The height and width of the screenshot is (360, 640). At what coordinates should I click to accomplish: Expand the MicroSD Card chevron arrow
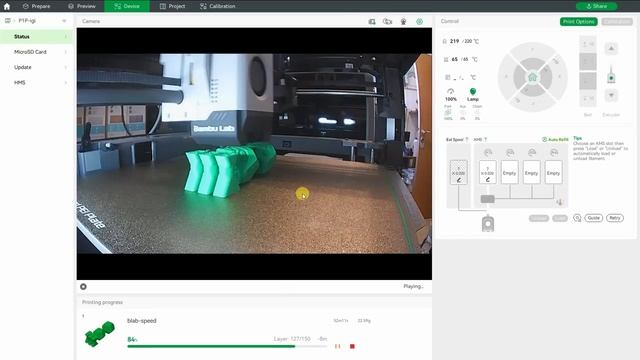(x=66, y=52)
